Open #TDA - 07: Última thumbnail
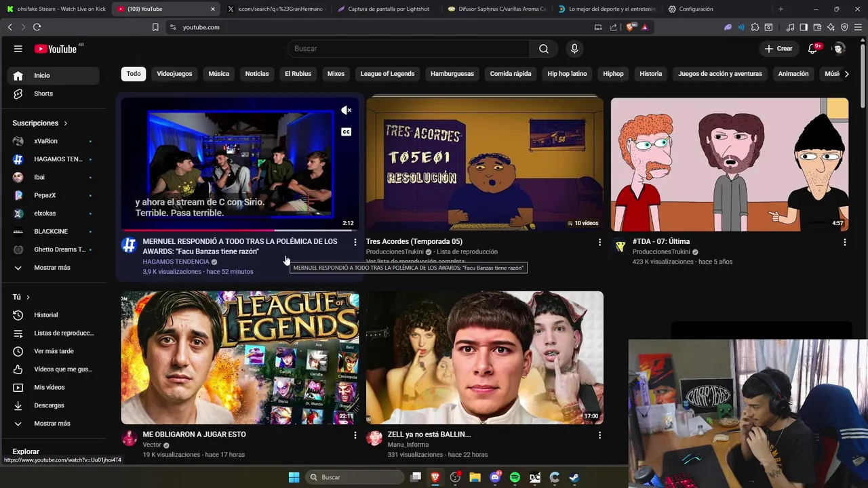Screen dimensions: 868x488 tap(730, 164)
